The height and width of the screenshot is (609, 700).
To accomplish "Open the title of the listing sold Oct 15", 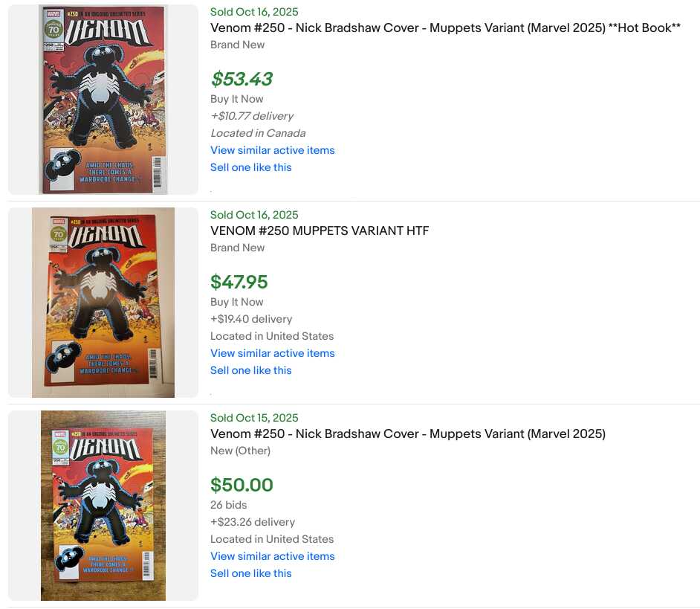I will 408,434.
